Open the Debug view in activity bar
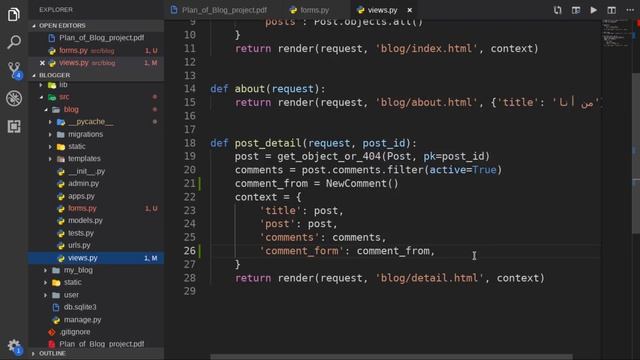640x360 pixels. coord(14,98)
